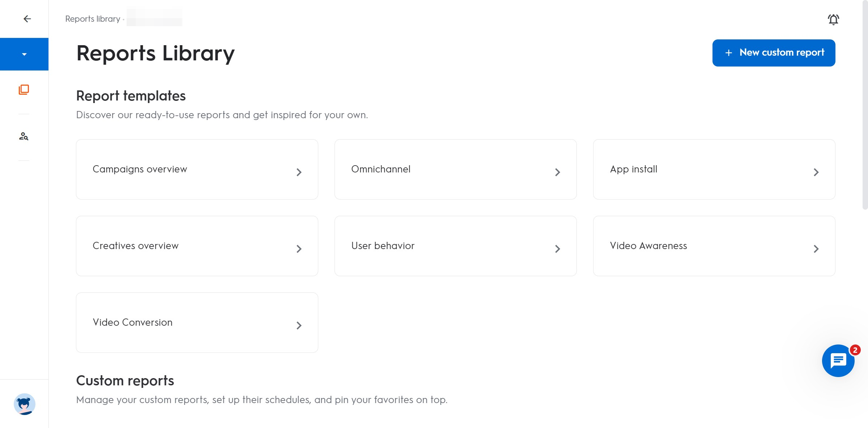Click the Video Conversion chevron arrow
Image resolution: width=868 pixels, height=428 pixels.
299,326
